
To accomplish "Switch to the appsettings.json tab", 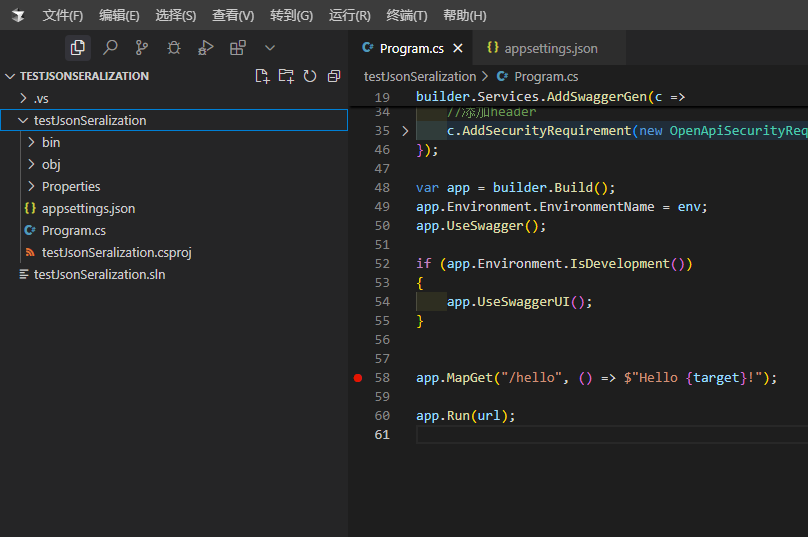I will [x=550, y=48].
